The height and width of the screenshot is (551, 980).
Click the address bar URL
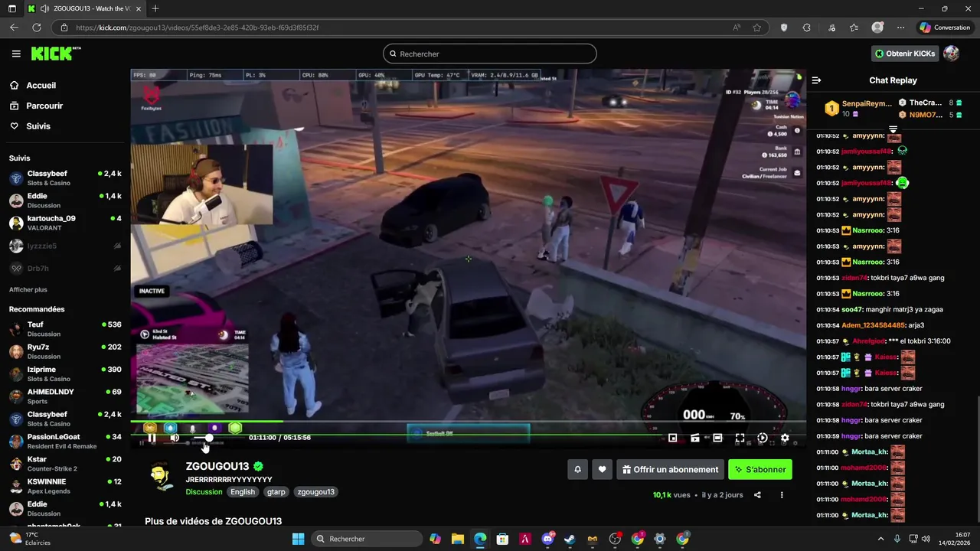197,28
